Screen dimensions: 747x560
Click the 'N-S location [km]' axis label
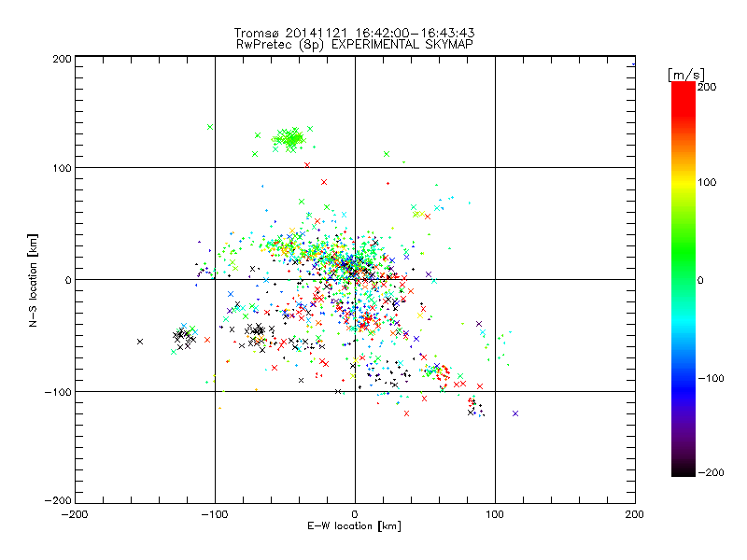point(33,280)
